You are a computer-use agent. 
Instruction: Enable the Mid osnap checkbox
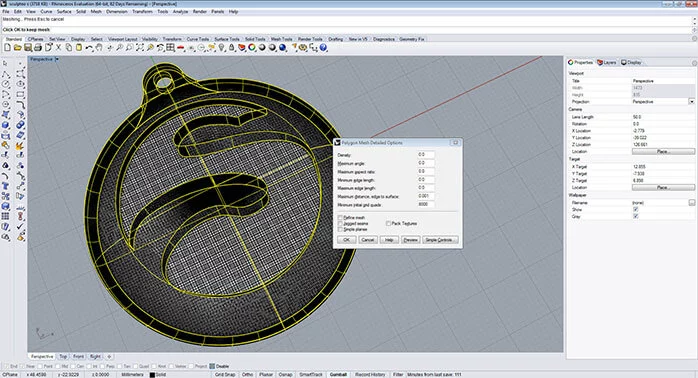coord(58,366)
